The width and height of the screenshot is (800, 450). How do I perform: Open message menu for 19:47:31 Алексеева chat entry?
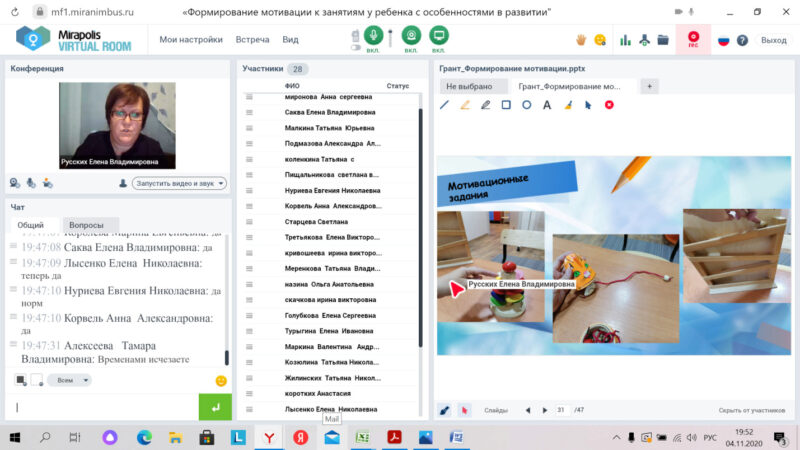tap(13, 344)
